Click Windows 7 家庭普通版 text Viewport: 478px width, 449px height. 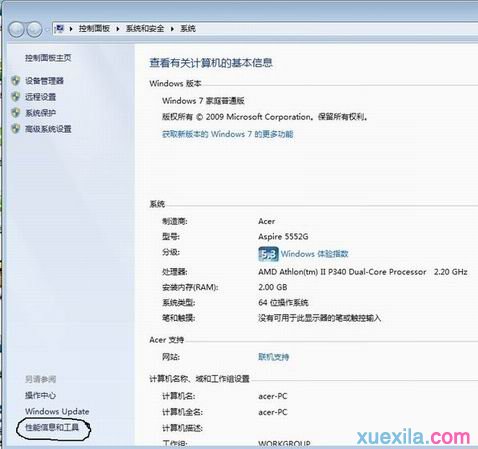203,101
